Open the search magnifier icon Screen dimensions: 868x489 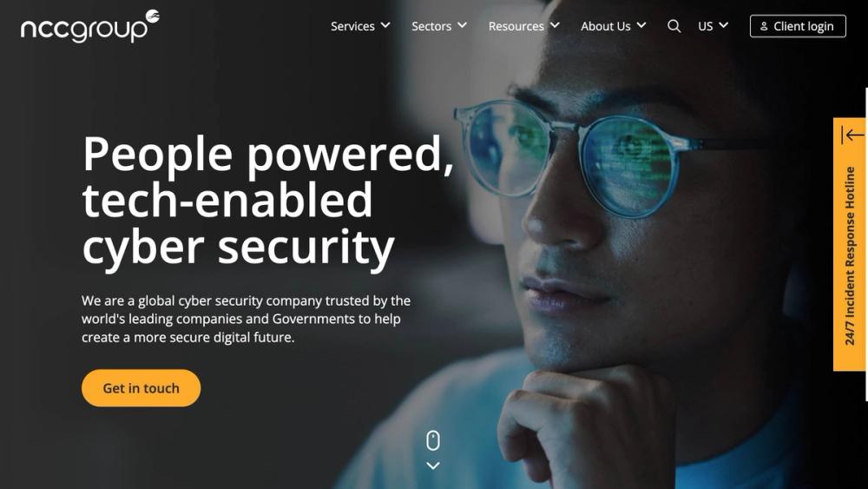(x=674, y=26)
